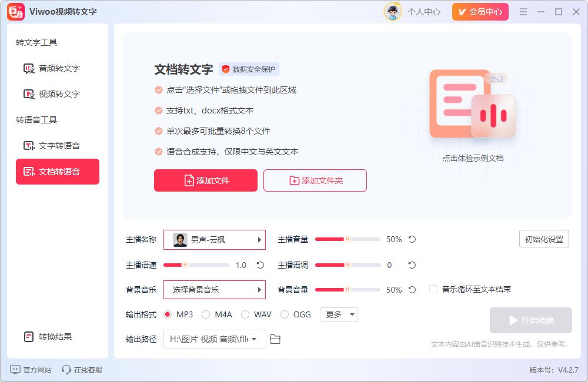The height and width of the screenshot is (382, 588).
Task: Reset 主播语调 with its reset arrow
Action: [x=412, y=265]
